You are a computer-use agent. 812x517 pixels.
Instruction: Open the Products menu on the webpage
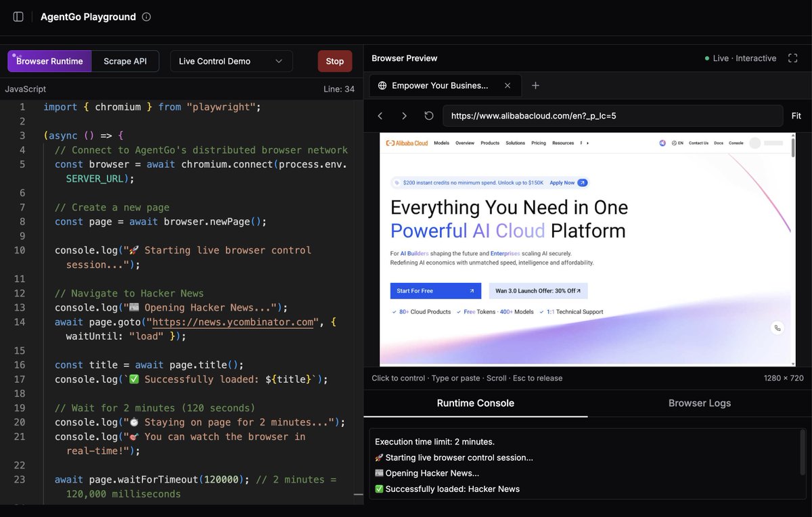pyautogui.click(x=490, y=143)
